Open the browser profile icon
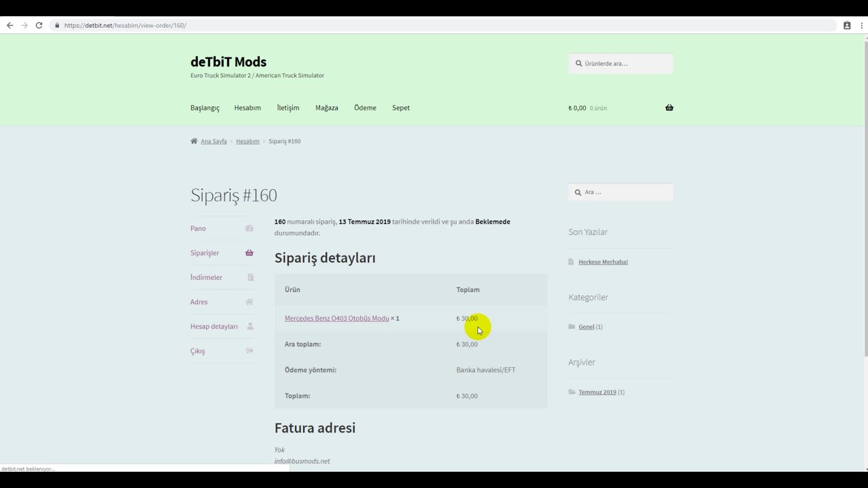This screenshot has height=488, width=868. tap(847, 25)
